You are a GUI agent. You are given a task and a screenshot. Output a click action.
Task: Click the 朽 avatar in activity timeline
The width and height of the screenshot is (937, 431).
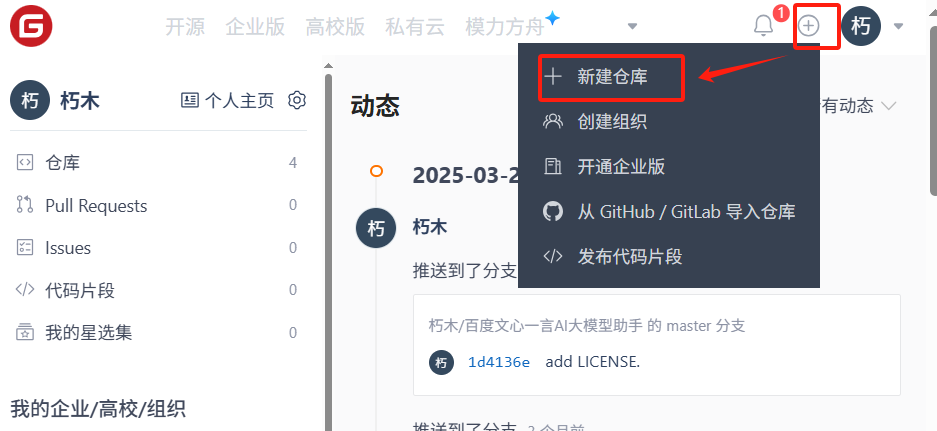[x=376, y=228]
